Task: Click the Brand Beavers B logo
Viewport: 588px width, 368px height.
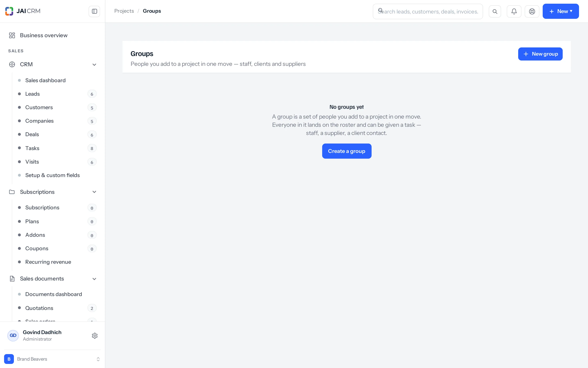Action: pyautogui.click(x=9, y=359)
